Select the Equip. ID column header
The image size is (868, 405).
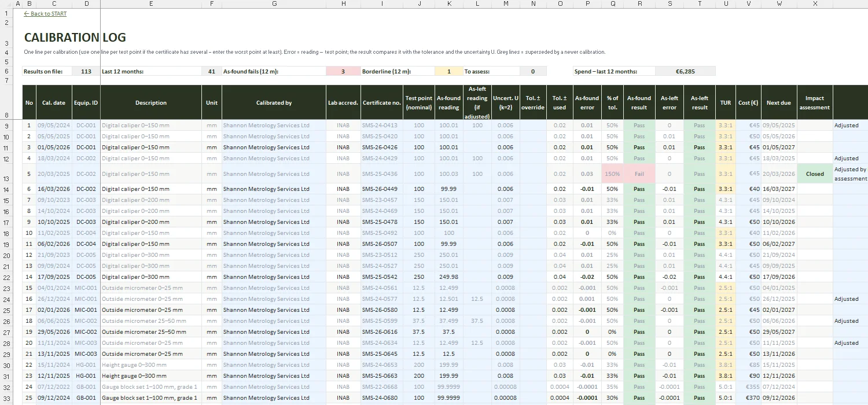pos(86,102)
